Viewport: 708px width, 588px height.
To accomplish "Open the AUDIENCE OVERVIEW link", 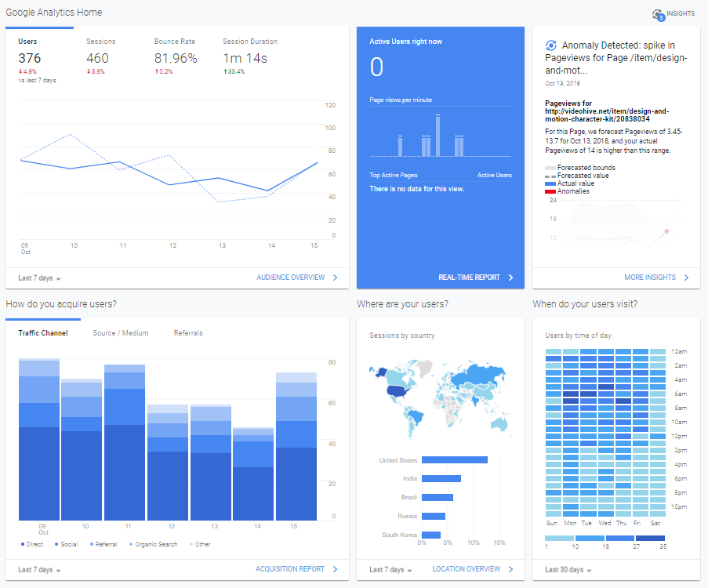I will 291,278.
